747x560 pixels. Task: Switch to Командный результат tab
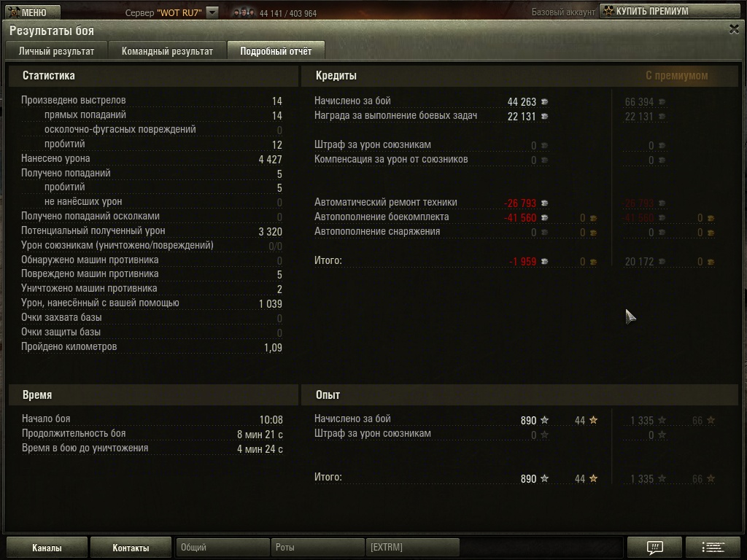tap(167, 51)
